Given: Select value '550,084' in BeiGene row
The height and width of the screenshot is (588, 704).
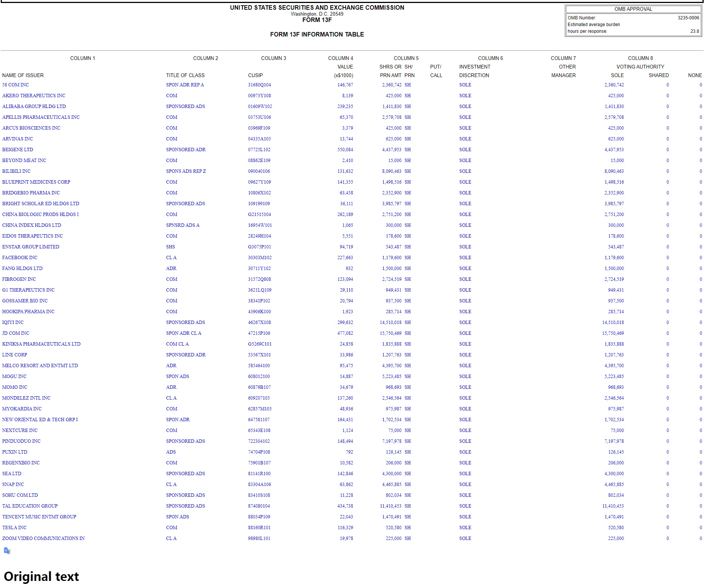Looking at the screenshot, I should coord(345,150).
